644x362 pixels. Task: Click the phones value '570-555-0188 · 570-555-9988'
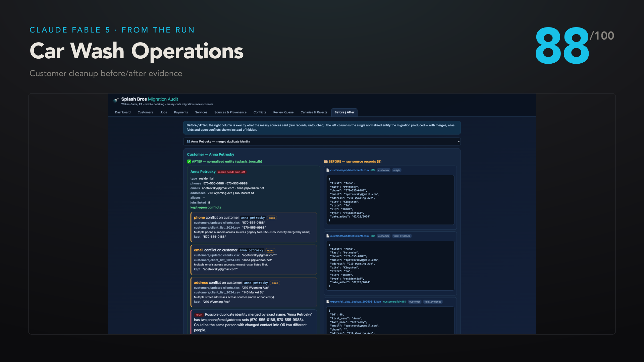coord(225,183)
